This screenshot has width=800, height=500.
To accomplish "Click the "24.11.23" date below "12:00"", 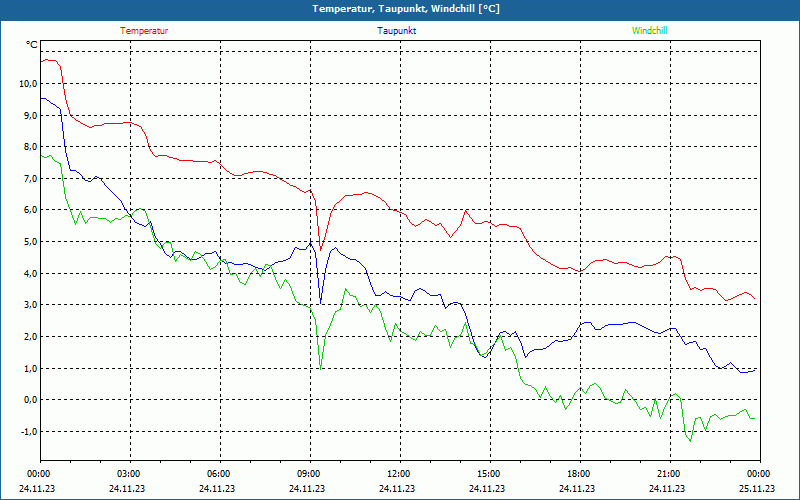I will [x=397, y=488].
